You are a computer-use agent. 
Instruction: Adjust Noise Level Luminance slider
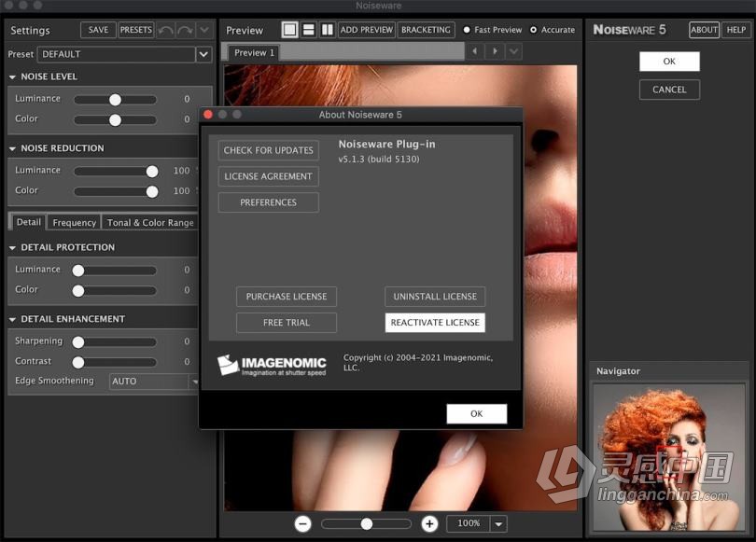[115, 100]
